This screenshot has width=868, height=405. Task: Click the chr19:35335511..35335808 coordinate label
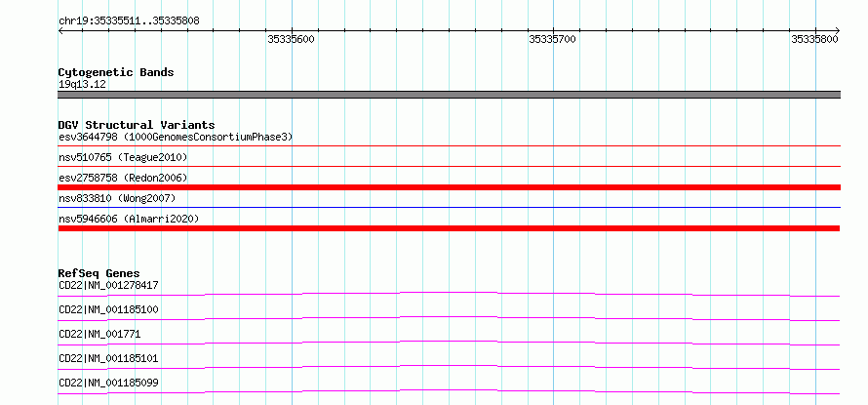[x=129, y=21]
